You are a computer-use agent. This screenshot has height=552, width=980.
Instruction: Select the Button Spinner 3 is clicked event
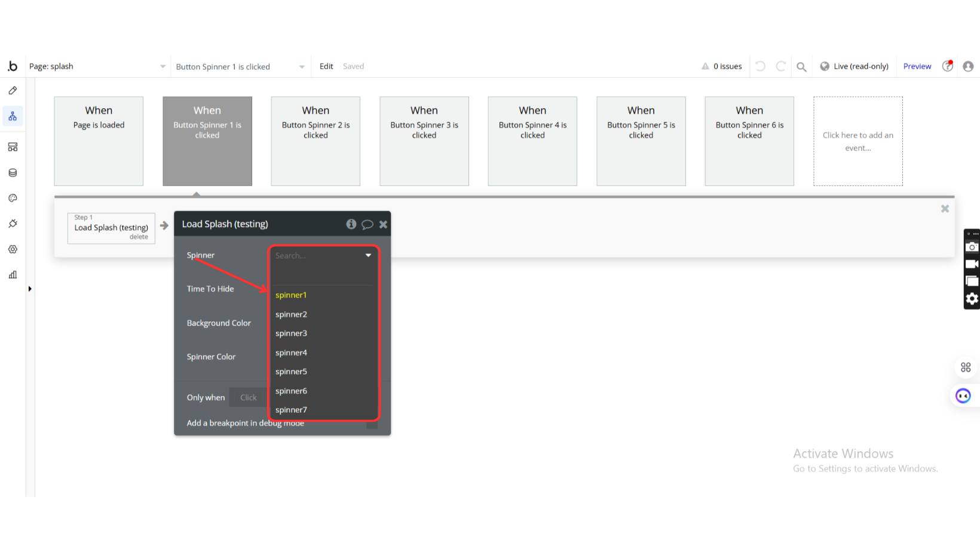[x=424, y=141]
